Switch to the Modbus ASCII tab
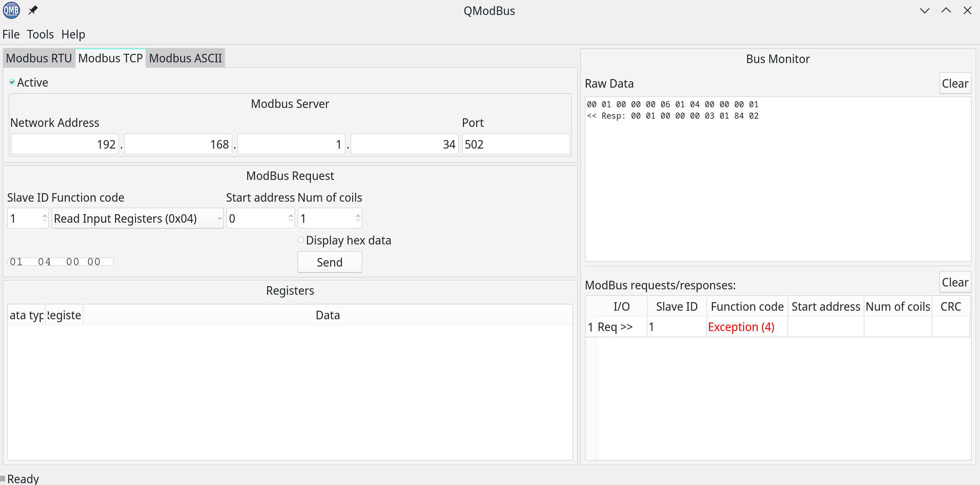This screenshot has height=485, width=980. click(x=186, y=58)
